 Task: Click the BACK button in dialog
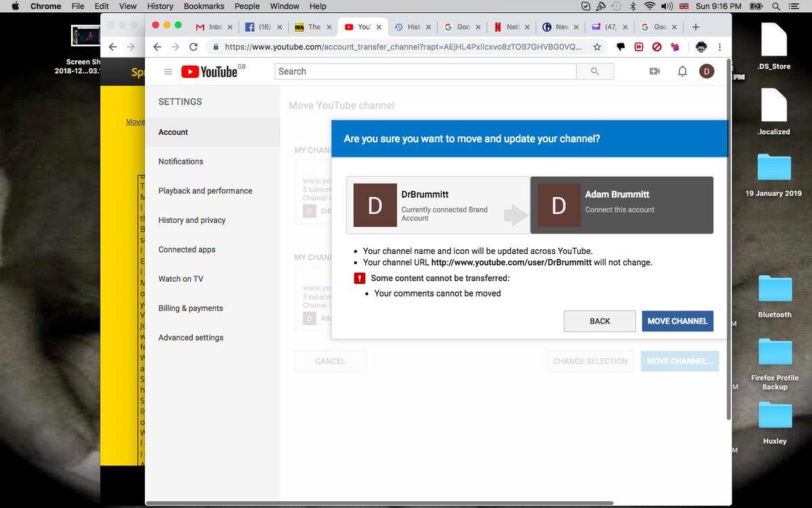click(x=600, y=321)
